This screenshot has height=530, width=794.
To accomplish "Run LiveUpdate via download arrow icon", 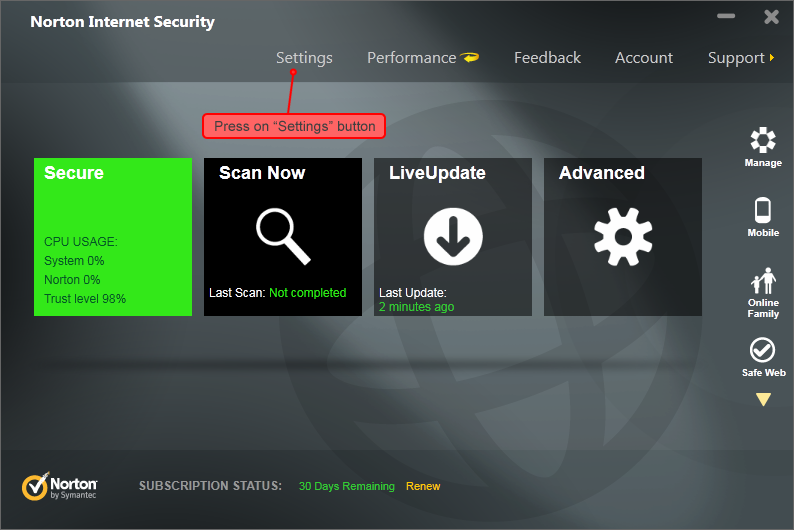I will [453, 236].
